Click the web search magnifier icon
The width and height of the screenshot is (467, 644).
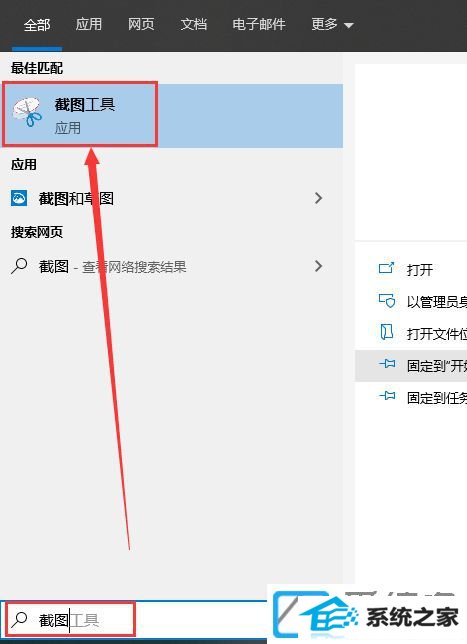click(x=19, y=266)
